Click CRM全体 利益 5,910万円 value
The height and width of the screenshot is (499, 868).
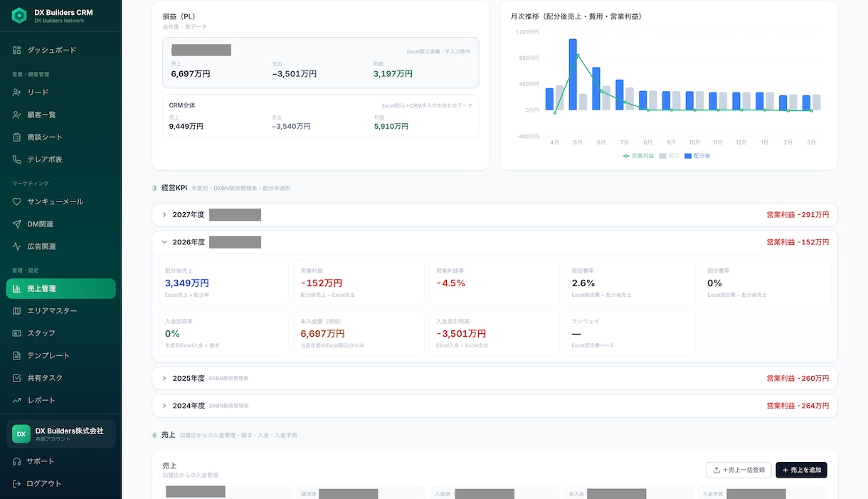(391, 126)
